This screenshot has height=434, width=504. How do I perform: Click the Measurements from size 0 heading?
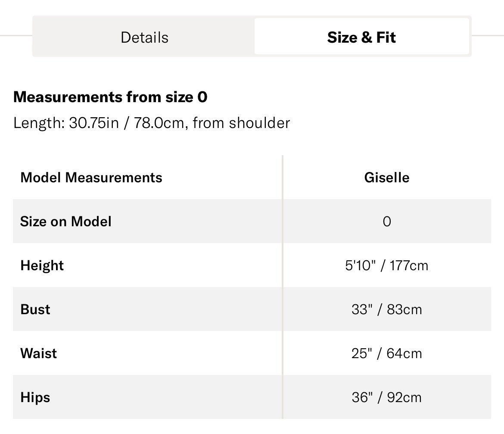click(110, 97)
